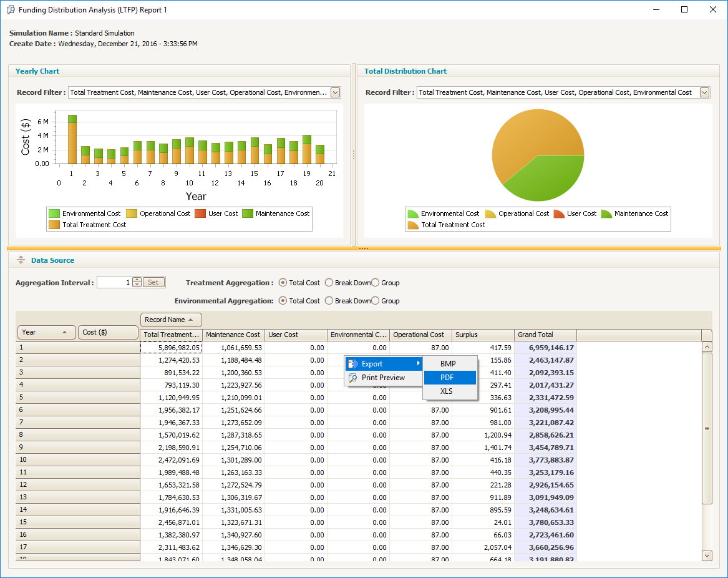Click Environmental Cost swatch in Yearly Chart legend

54,213
